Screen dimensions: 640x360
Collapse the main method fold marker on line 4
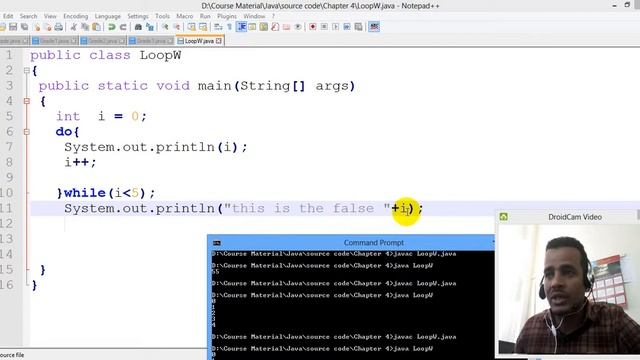click(27, 101)
